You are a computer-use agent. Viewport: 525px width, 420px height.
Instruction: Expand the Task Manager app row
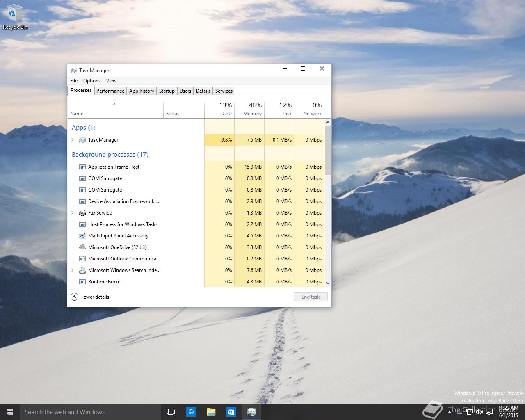[x=73, y=140]
